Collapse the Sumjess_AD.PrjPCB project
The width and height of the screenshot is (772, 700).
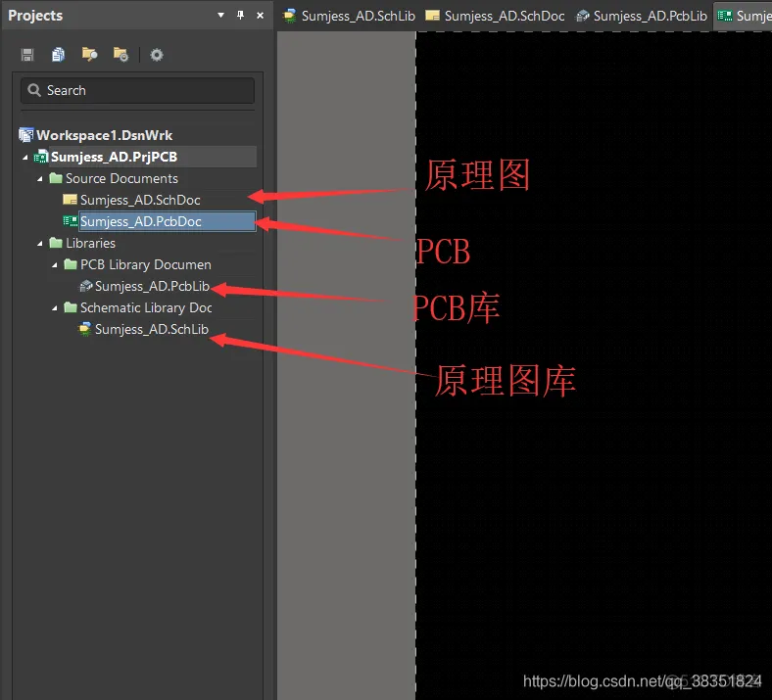click(25, 158)
